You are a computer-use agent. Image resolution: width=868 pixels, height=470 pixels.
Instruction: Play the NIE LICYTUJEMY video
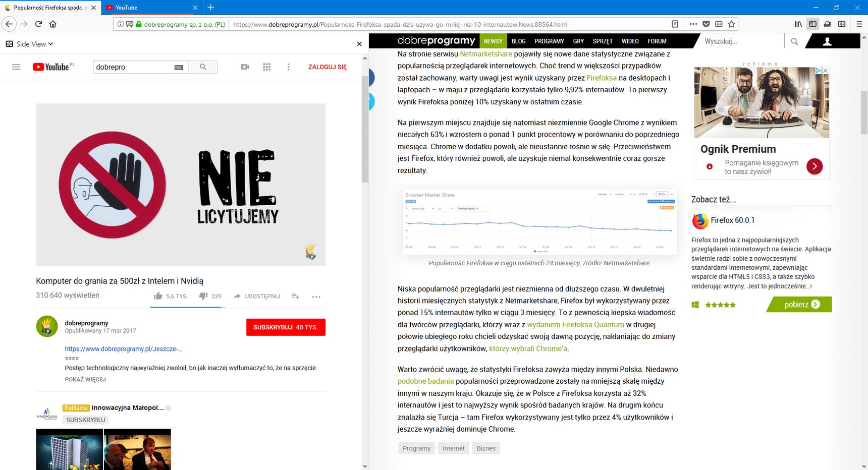(181, 185)
